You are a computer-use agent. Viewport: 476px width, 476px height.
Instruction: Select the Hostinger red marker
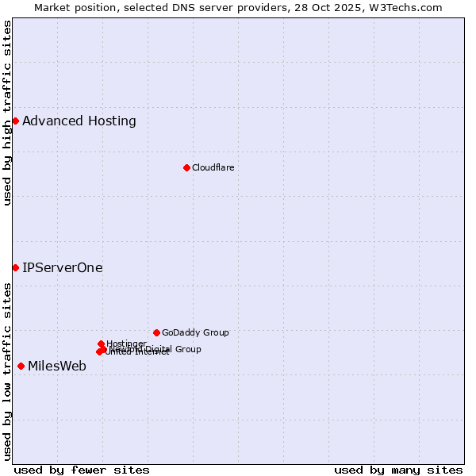point(101,344)
